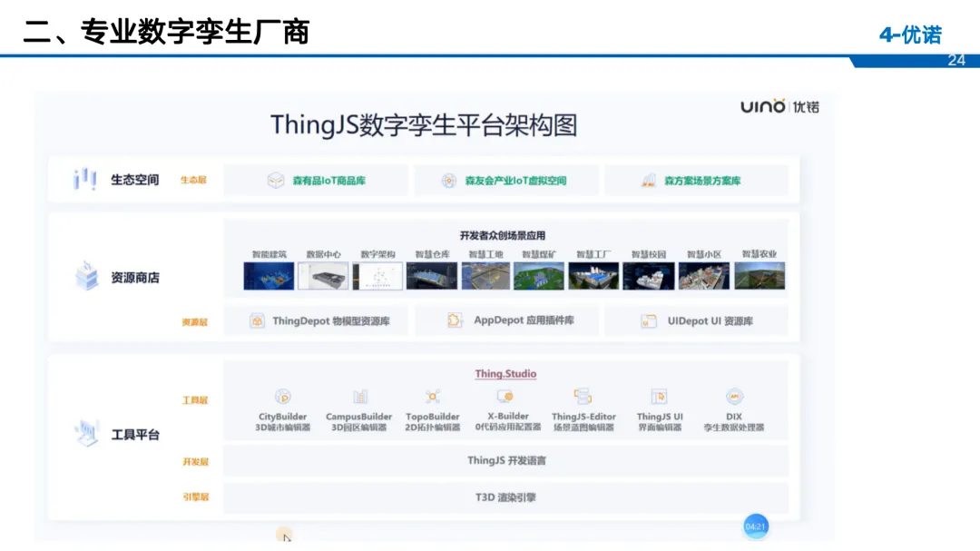The width and height of the screenshot is (980, 551).
Task: Click the DIX twin data processor icon
Action: click(x=734, y=397)
